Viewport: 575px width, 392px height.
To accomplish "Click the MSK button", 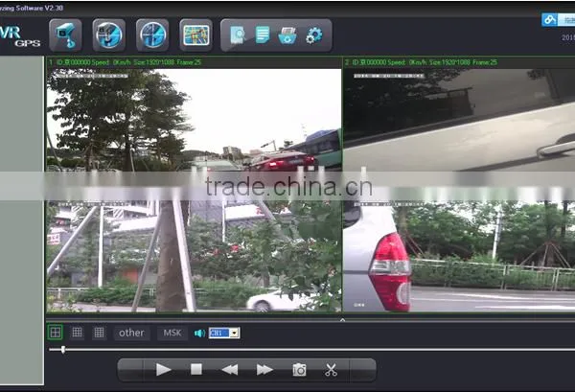I will pyautogui.click(x=172, y=333).
